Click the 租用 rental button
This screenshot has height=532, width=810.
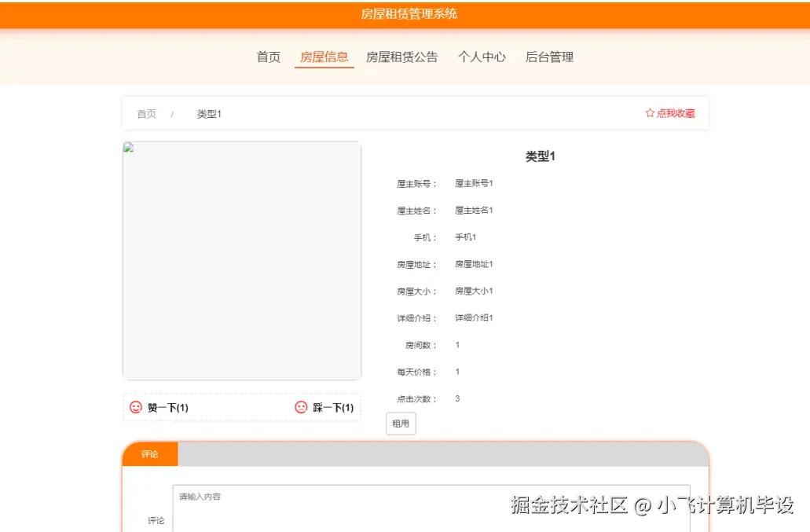400,423
